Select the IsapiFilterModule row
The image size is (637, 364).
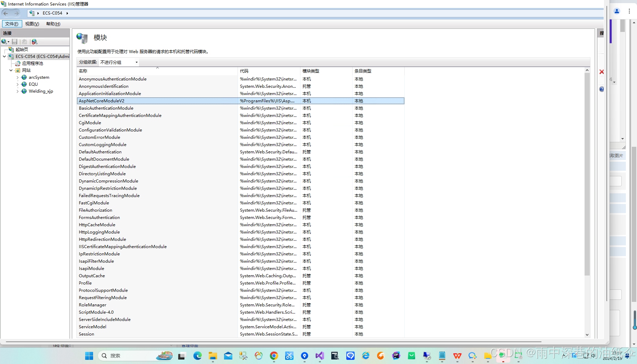pos(240,261)
